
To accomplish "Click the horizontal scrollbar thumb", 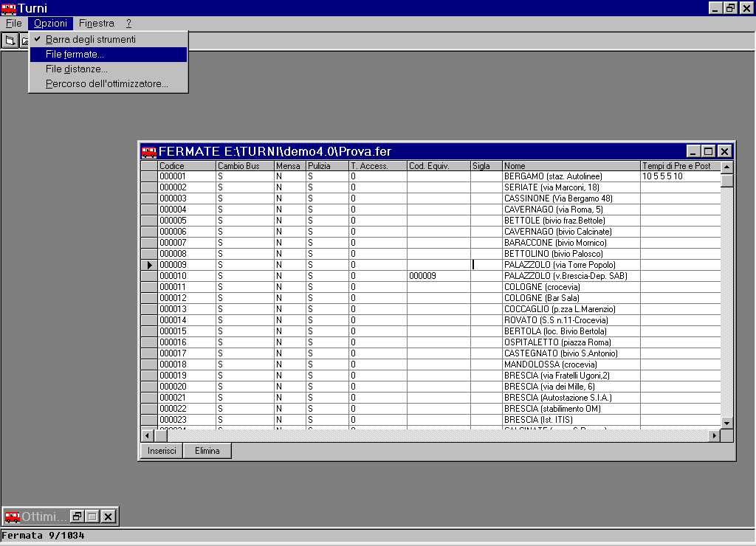I will [x=160, y=435].
